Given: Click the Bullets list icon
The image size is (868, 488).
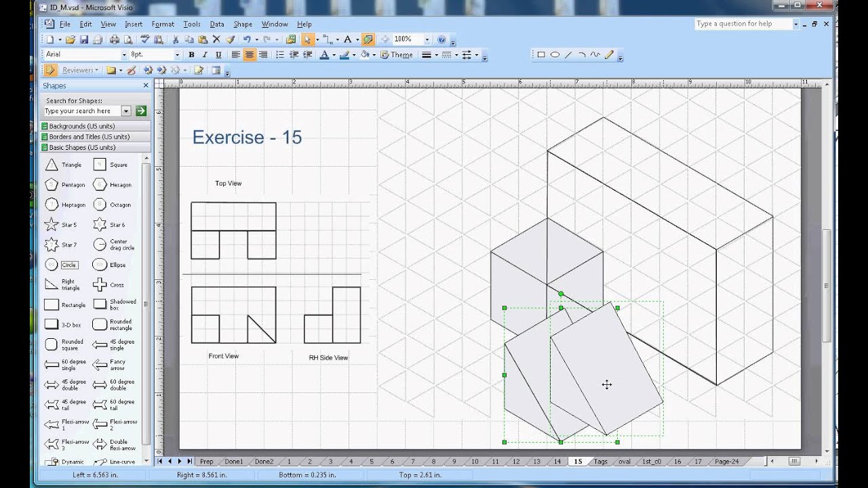Looking at the screenshot, I should (x=280, y=55).
